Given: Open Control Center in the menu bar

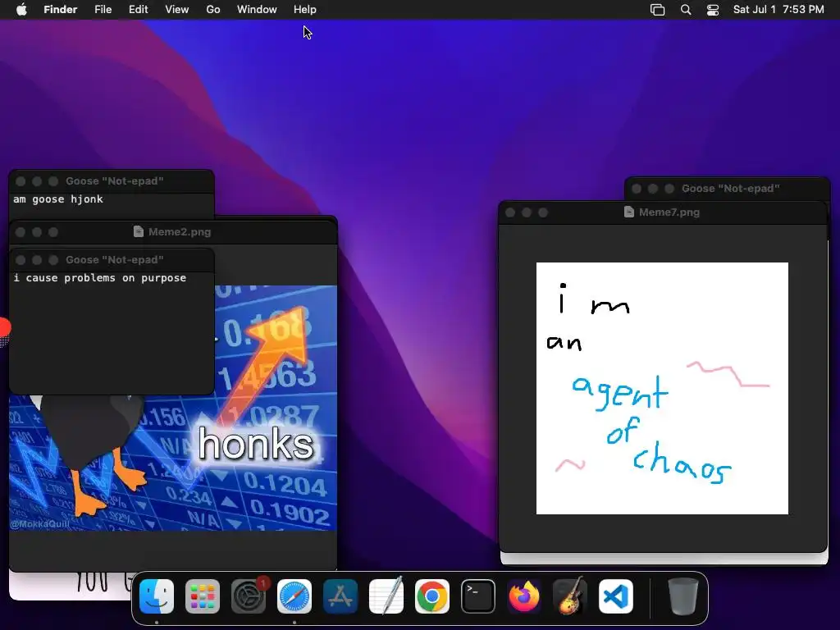Looking at the screenshot, I should (713, 10).
